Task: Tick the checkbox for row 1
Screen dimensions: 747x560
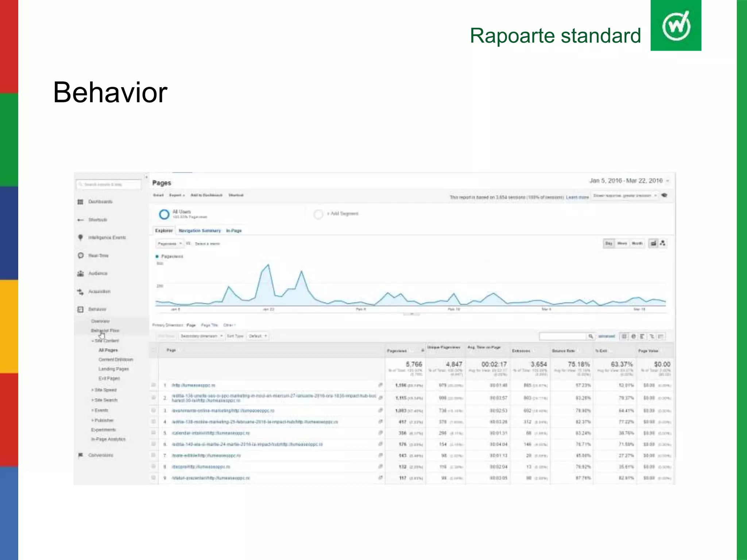Action: point(154,385)
